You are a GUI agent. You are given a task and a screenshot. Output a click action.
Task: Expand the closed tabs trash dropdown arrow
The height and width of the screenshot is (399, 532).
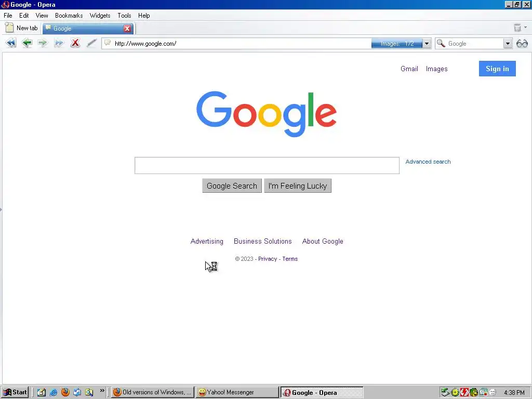(526, 28)
